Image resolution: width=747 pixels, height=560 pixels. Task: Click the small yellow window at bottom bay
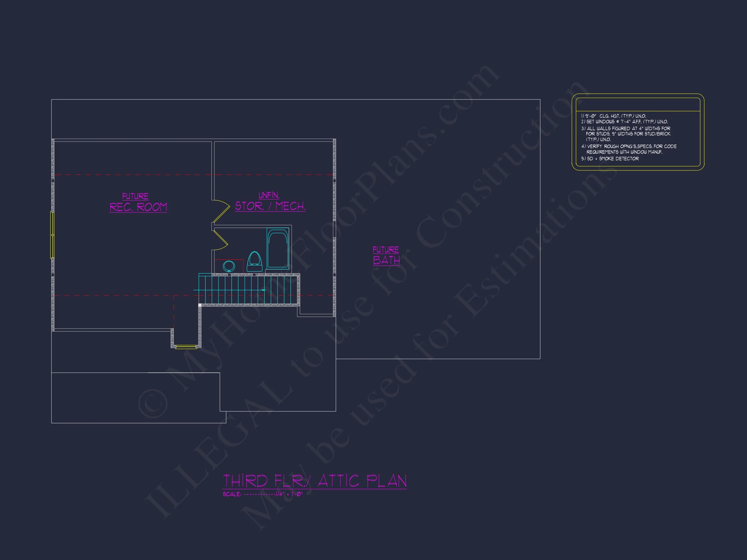tap(186, 347)
